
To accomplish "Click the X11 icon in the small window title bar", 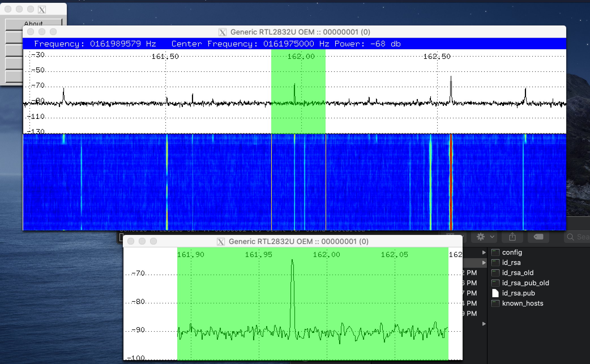I will [42, 10].
